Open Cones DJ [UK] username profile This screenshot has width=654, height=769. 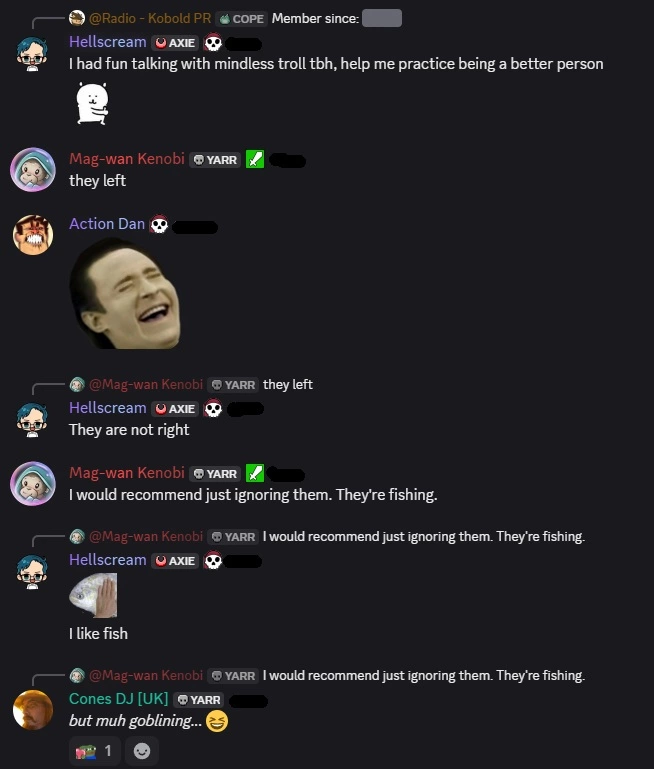click(119, 698)
